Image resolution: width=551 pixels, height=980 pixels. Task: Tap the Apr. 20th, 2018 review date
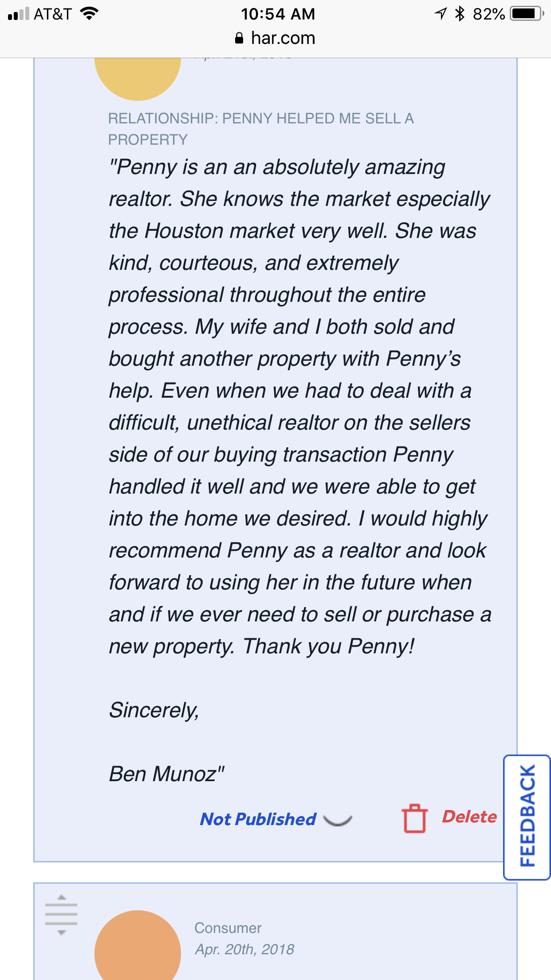(x=244, y=949)
